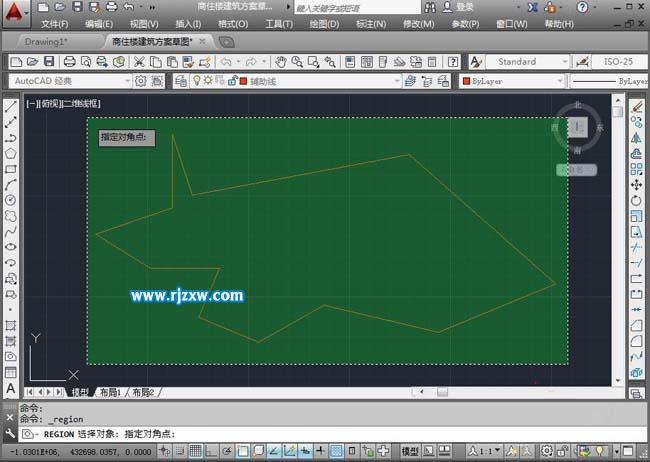
Task: Select the Table tool in Draw toolbar
Action: pyautogui.click(x=10, y=372)
